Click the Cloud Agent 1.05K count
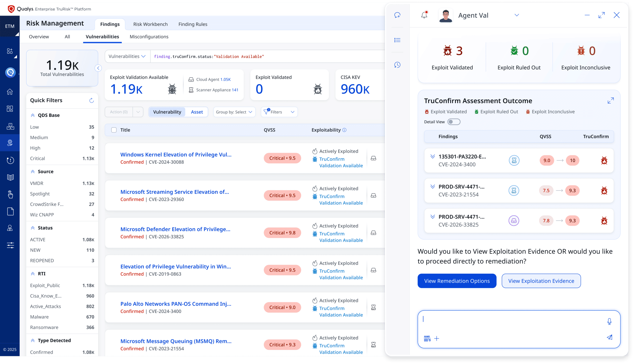Screen dimensions: 634x364 pos(226,79)
